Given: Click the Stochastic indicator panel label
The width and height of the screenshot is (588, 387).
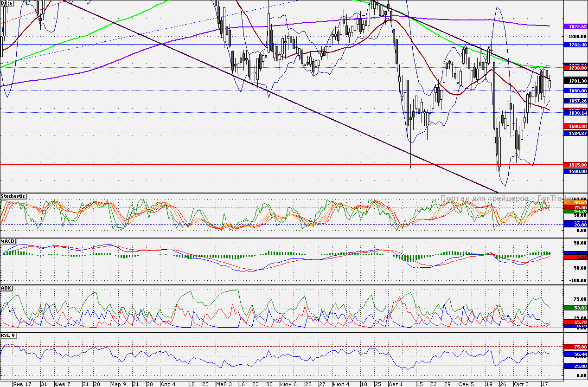Looking at the screenshot, I should (x=13, y=196).
